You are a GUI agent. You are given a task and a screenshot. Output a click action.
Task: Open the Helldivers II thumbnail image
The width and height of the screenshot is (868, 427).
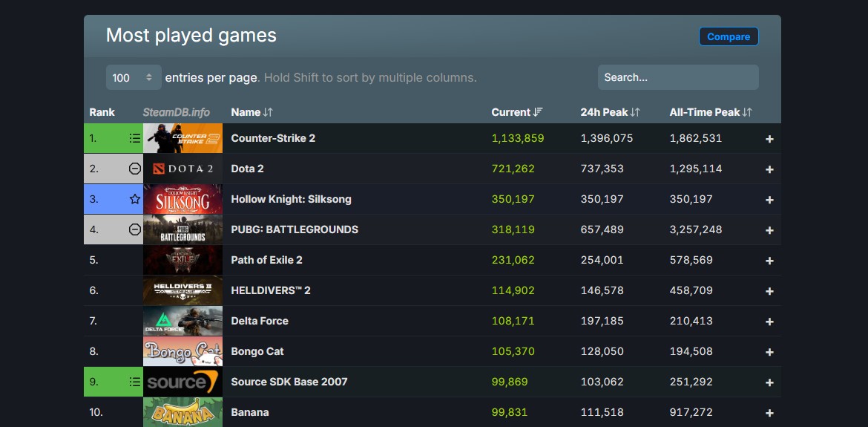coord(183,291)
